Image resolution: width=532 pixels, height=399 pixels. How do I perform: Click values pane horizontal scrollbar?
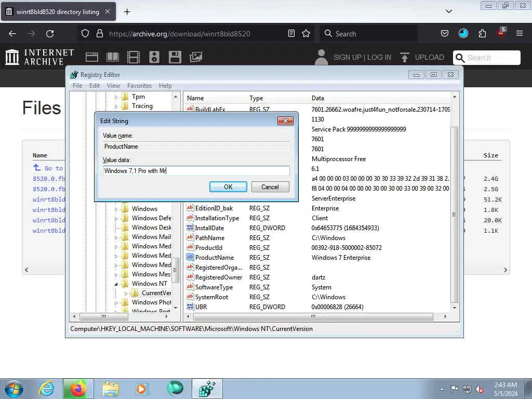coord(313,316)
